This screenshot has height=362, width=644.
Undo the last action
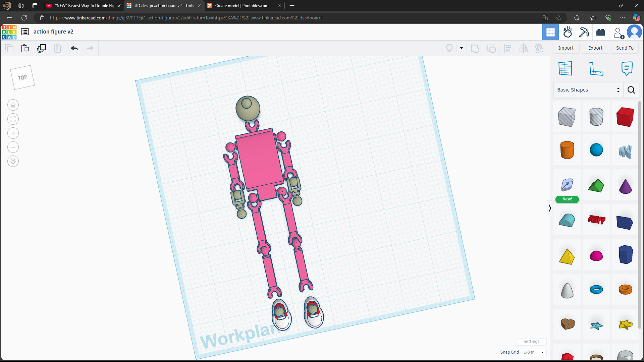74,48
